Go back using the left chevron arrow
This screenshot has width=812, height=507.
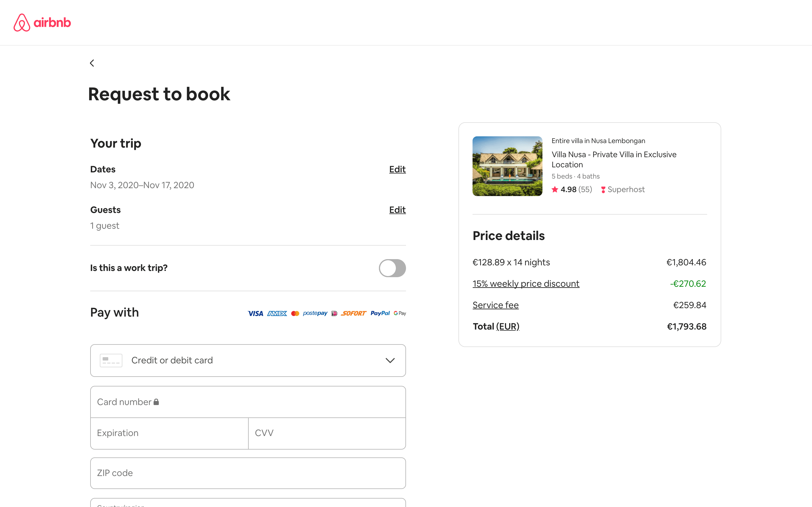pos(92,63)
